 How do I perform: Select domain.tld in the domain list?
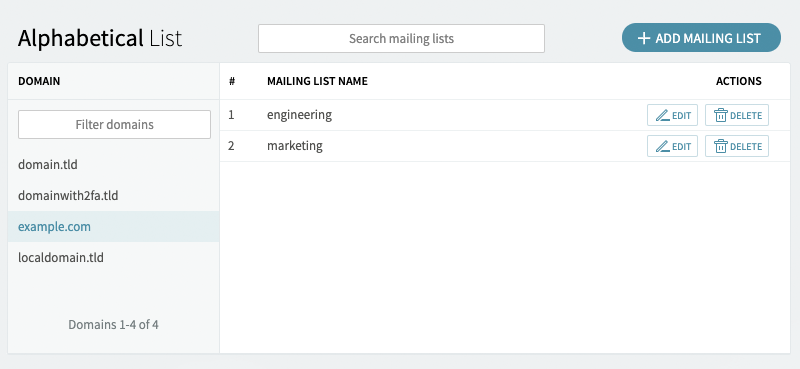coord(114,165)
